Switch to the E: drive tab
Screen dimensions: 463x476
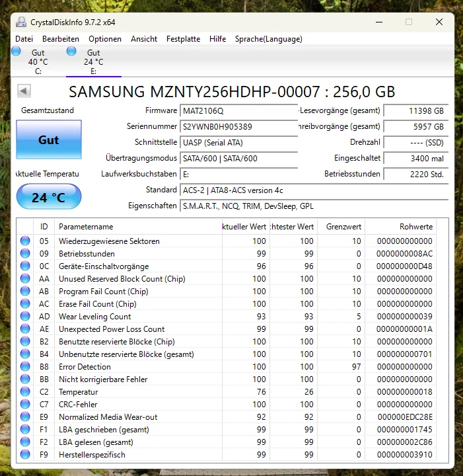94,61
